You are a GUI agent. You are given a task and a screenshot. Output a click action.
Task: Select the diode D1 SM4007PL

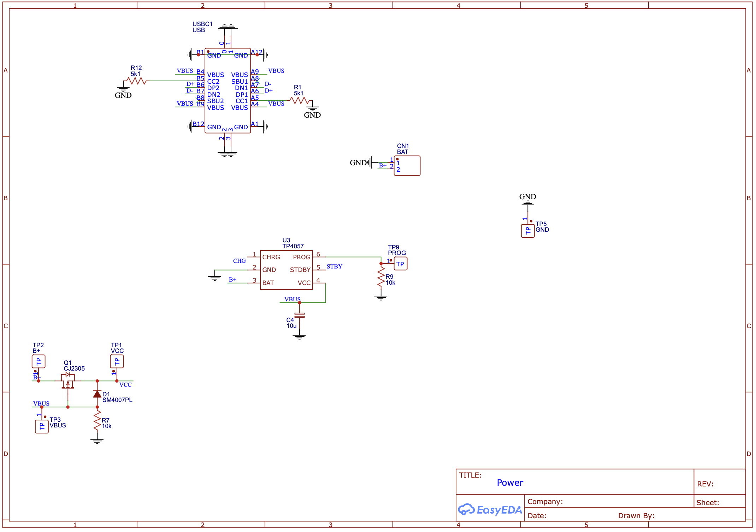pyautogui.click(x=97, y=395)
